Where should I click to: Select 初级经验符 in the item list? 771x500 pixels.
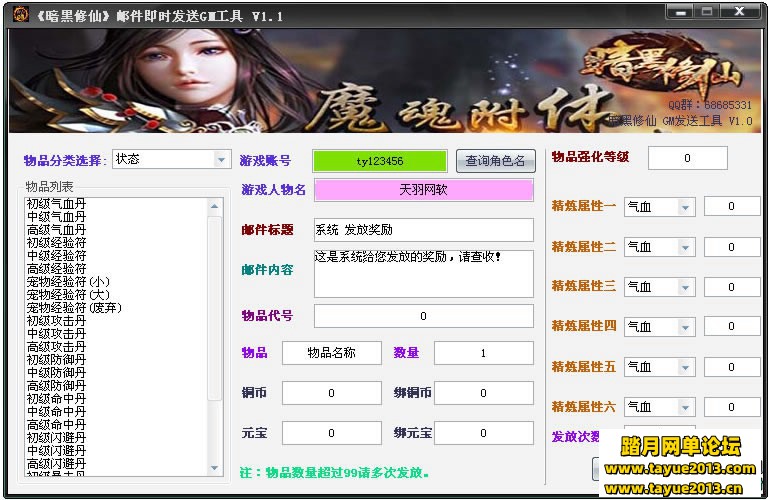tap(56, 242)
